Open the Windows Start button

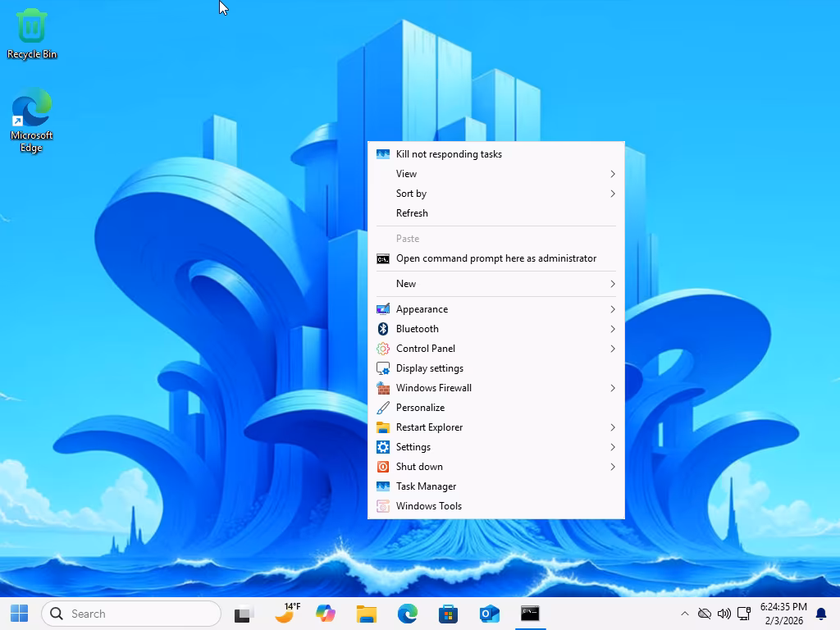pos(19,614)
